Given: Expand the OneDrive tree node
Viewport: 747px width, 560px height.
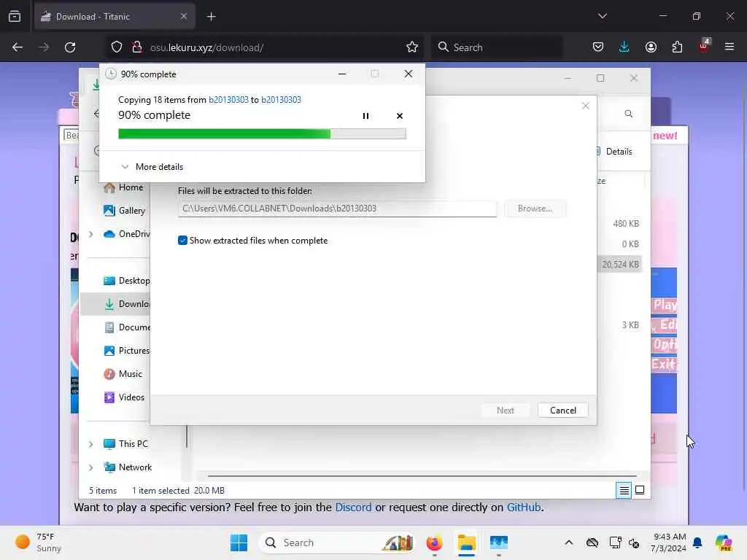Looking at the screenshot, I should tap(90, 234).
